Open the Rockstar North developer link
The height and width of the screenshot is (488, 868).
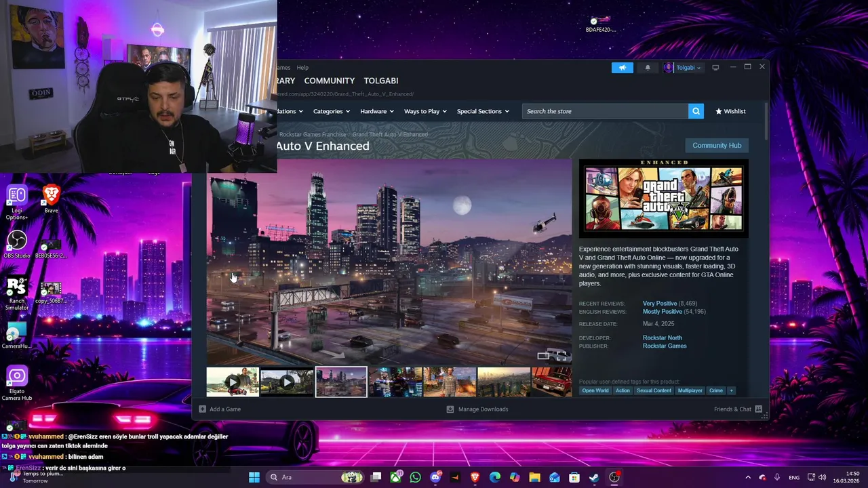point(663,338)
